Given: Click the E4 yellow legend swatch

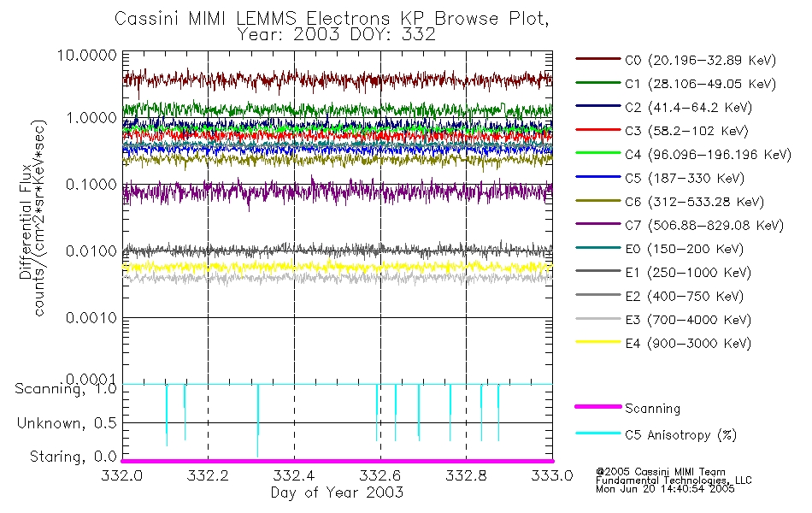Looking at the screenshot, I should [x=598, y=343].
